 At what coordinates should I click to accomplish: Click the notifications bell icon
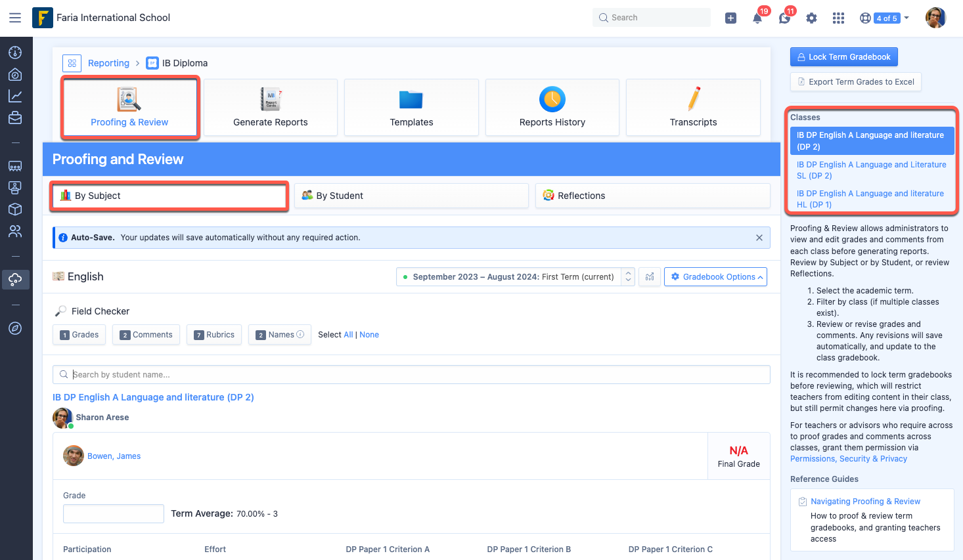click(x=757, y=18)
